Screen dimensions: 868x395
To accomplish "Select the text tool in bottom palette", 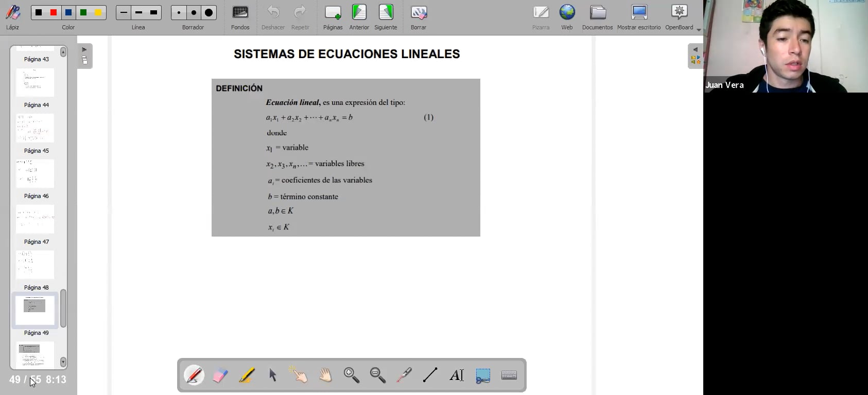I will click(457, 375).
